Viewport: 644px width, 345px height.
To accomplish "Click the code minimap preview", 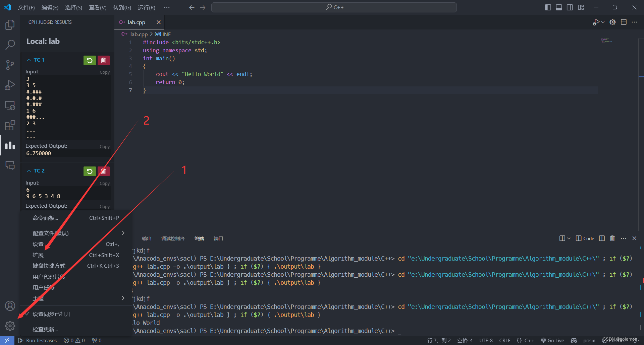I will click(606, 41).
